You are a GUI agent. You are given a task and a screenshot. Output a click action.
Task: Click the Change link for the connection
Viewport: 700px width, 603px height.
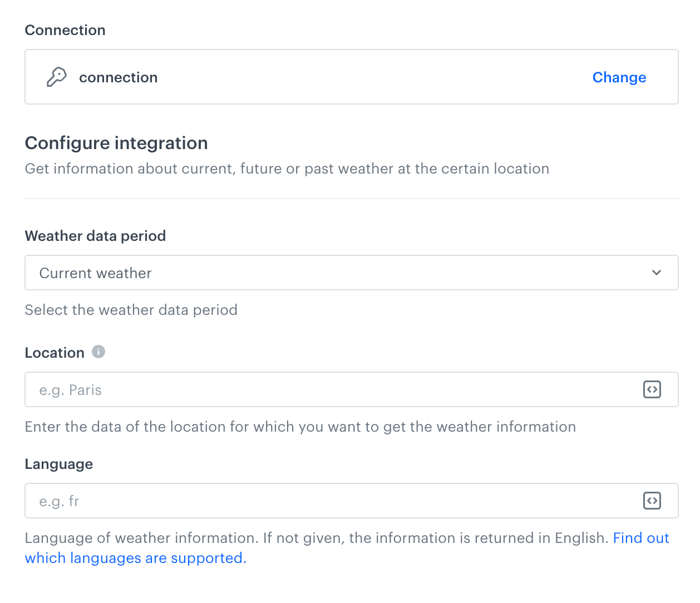619,77
